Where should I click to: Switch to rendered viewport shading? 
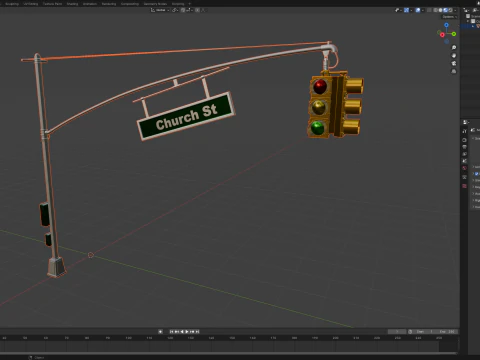[450, 10]
